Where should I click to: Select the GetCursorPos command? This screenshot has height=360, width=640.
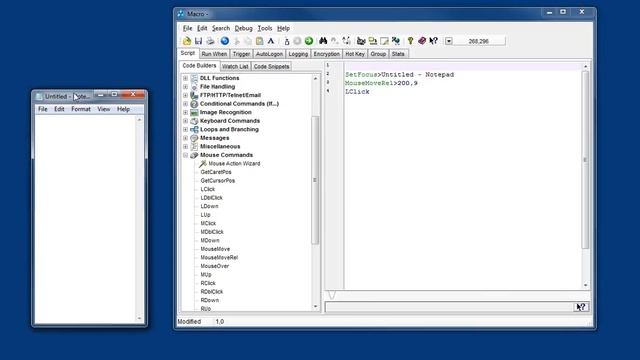pos(218,181)
